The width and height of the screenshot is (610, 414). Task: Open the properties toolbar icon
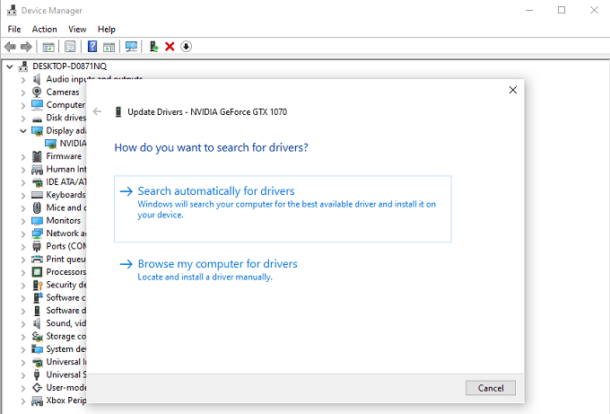[70, 47]
